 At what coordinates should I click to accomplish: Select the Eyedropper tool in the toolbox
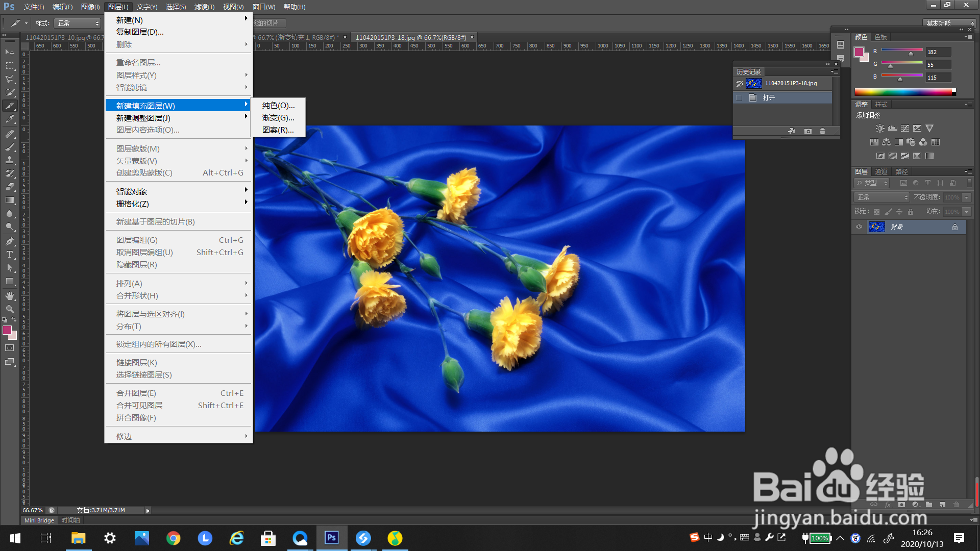[10, 119]
